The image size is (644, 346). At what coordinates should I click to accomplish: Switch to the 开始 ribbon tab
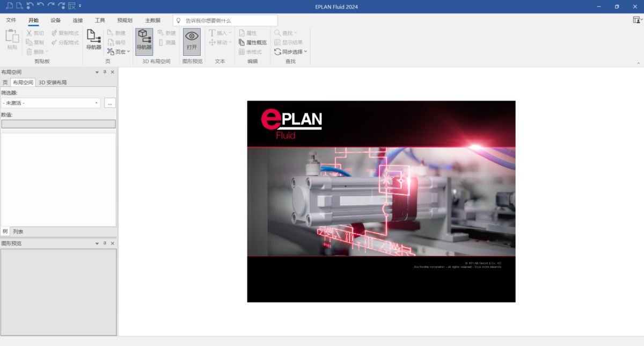pos(33,20)
